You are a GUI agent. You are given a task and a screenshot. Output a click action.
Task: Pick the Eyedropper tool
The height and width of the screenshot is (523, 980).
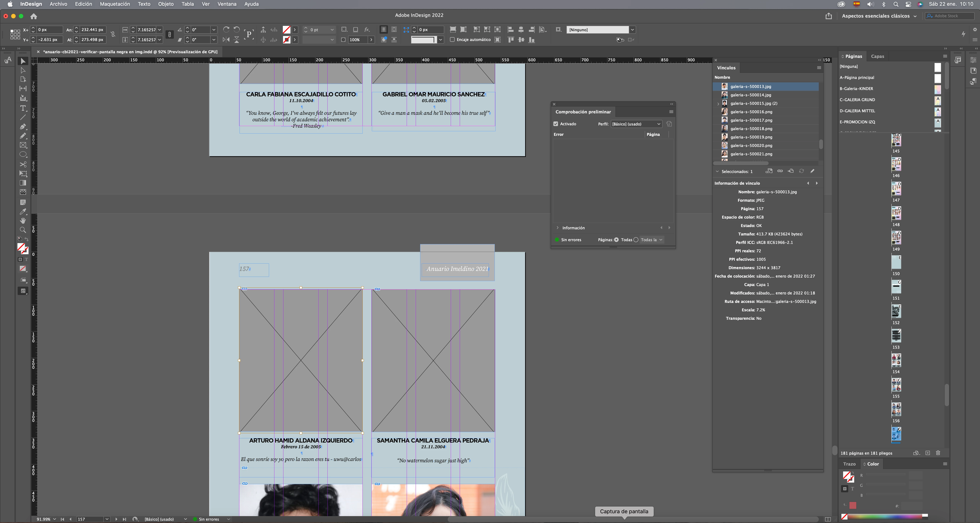tap(23, 211)
